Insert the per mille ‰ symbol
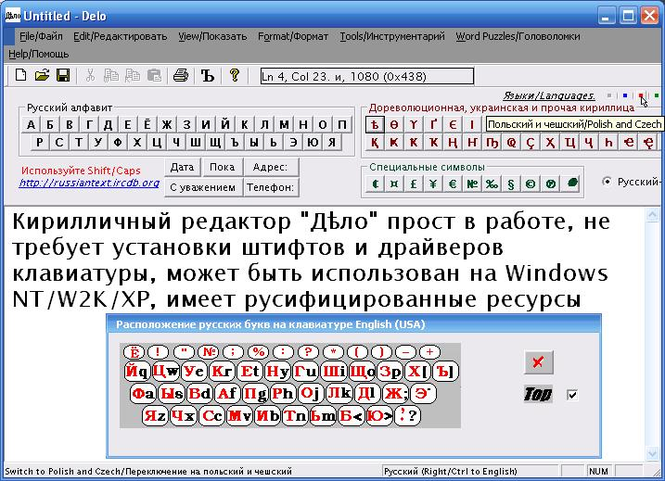Screen dimensions: 665x481 click(492, 184)
